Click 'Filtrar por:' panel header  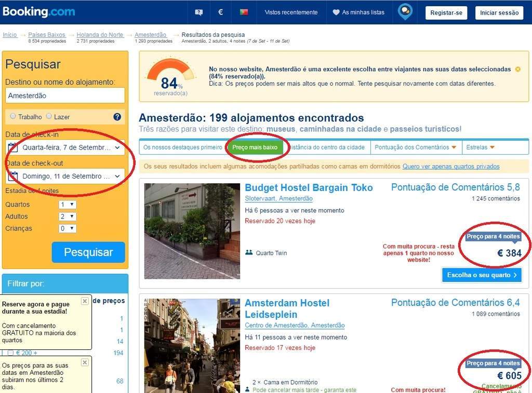click(x=65, y=284)
